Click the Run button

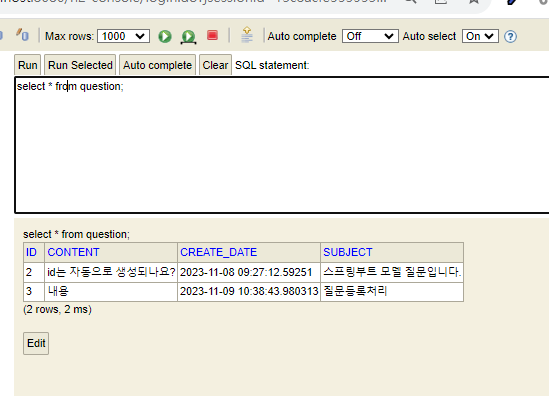(28, 65)
